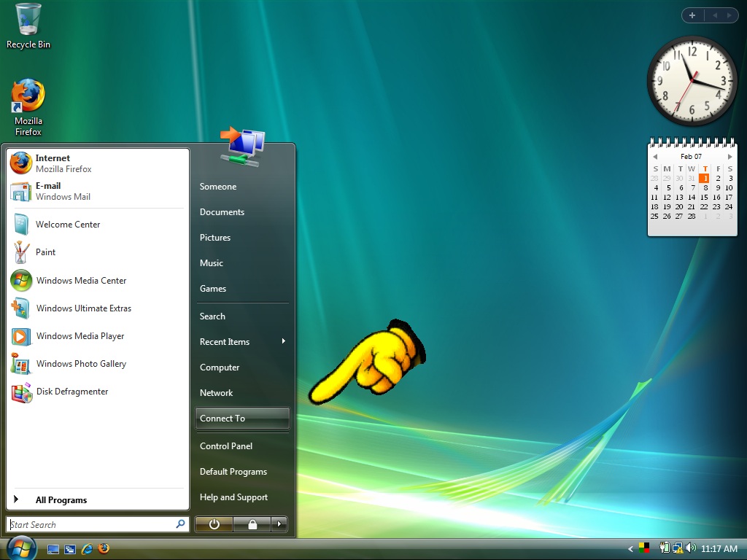Choose Connect To in the Start menu
The width and height of the screenshot is (747, 560).
click(x=242, y=419)
